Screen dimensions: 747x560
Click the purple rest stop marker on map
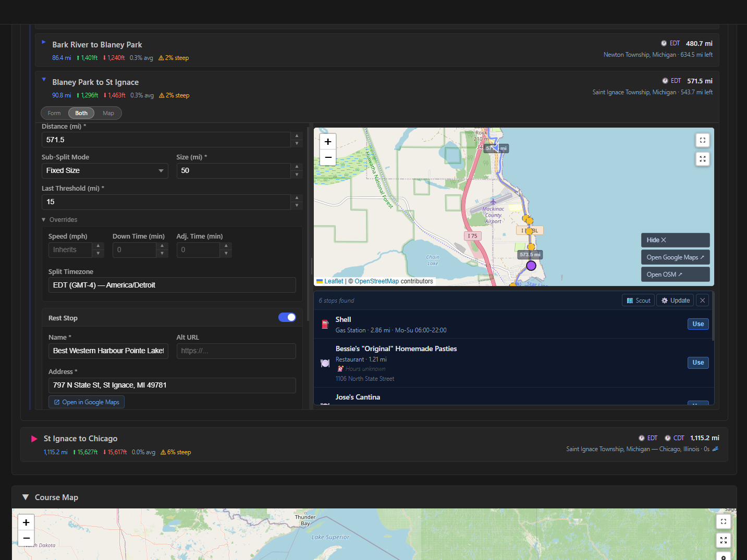(531, 266)
